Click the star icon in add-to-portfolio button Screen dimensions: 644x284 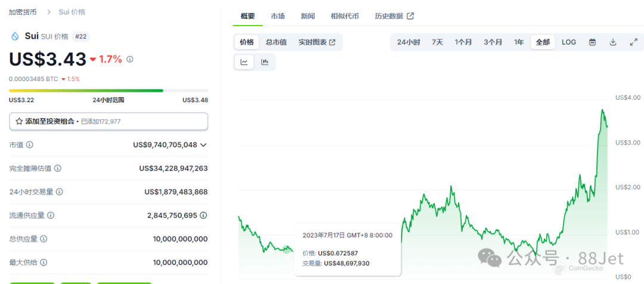19,121
